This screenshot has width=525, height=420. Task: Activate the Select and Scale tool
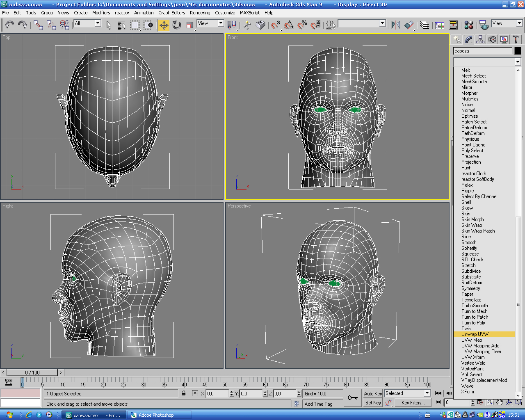click(190, 25)
